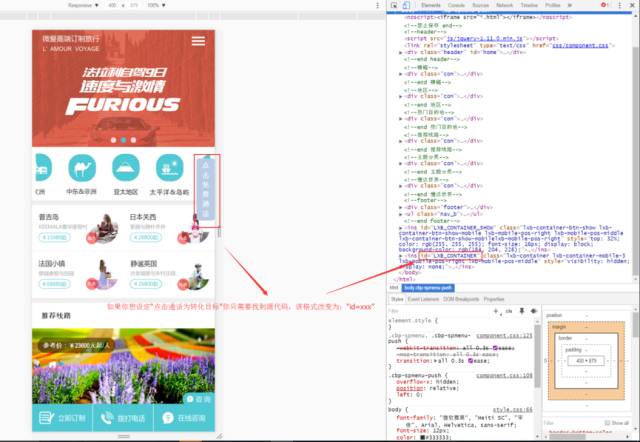Open DevTools three-dot customize menu
640x442 pixels.
[620, 5]
